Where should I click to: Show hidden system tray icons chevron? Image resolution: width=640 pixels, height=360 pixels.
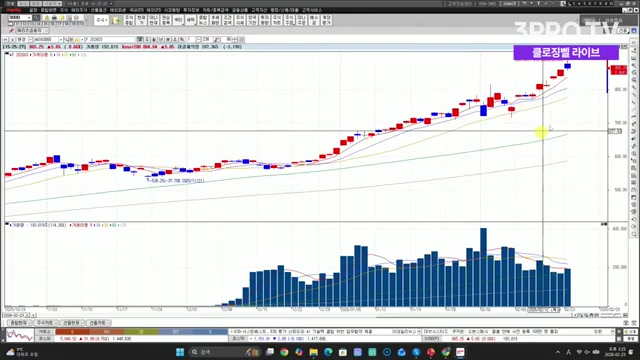coord(558,352)
